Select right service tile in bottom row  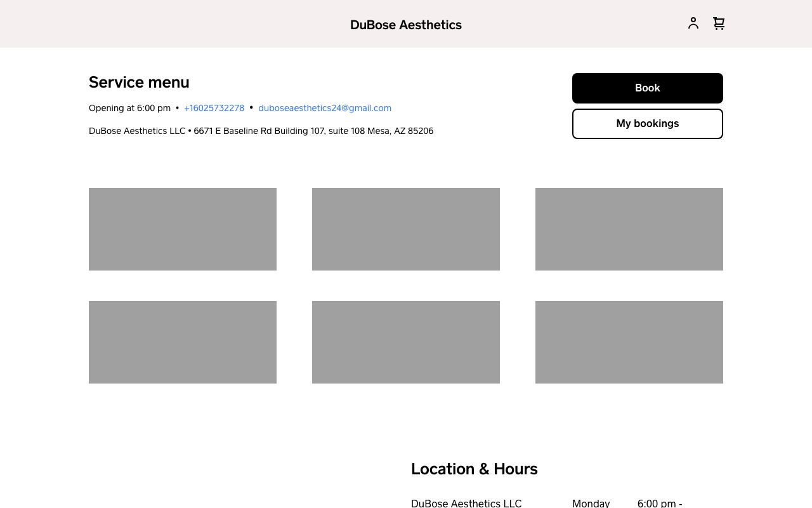coord(629,342)
